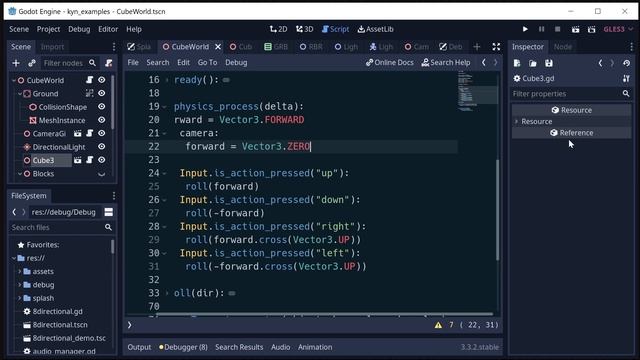640x360 pixels.
Task: Collapse the Blocks tree node
Action: pos(20,174)
